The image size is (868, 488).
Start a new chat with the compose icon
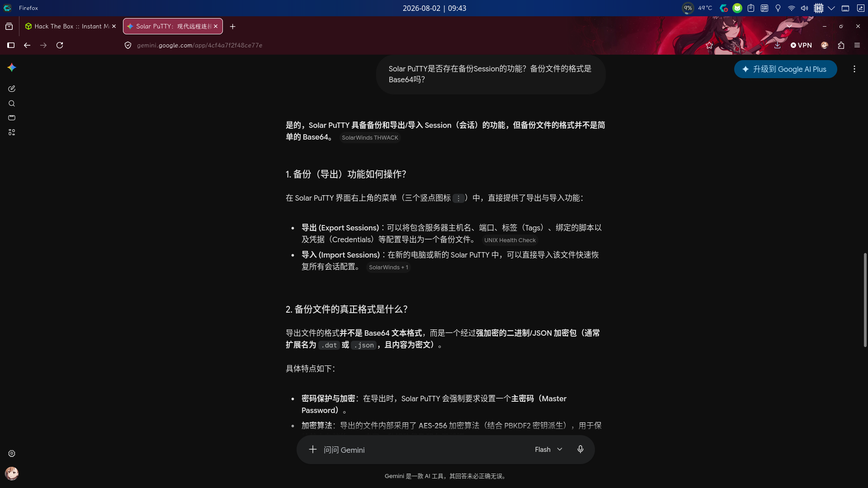12,89
